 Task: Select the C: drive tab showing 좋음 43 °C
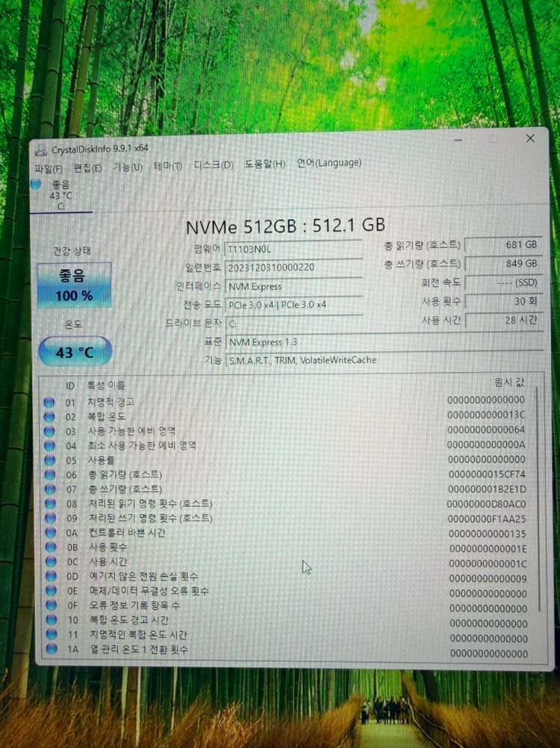click(61, 196)
